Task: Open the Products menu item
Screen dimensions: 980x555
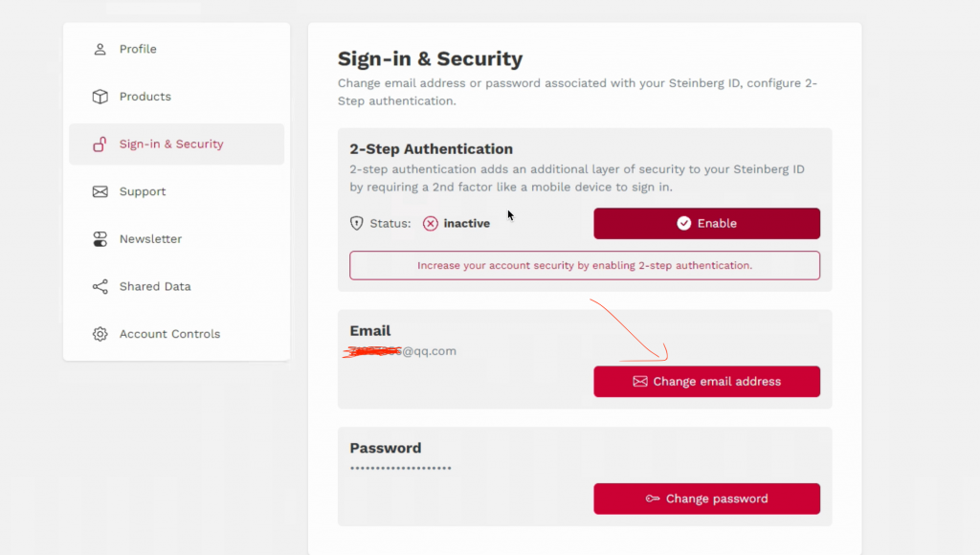Action: click(x=176, y=97)
